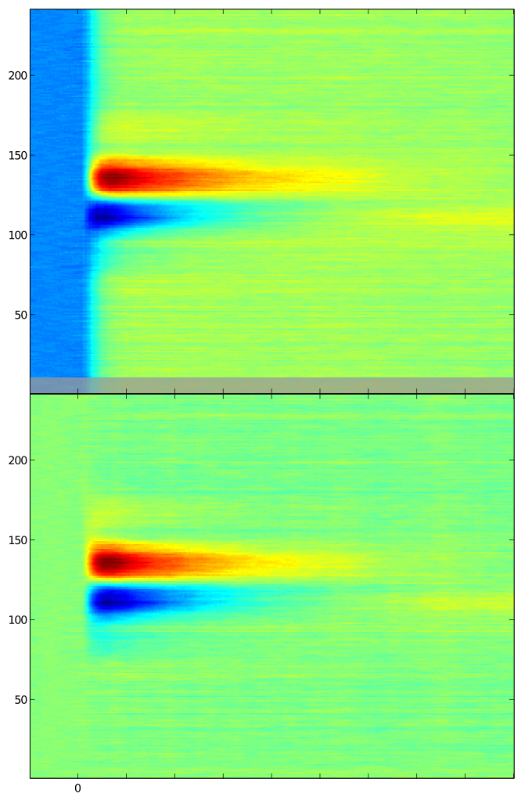Click the 200 tick label of lower heatmap
The image size is (532, 801).
pyautogui.click(x=18, y=460)
